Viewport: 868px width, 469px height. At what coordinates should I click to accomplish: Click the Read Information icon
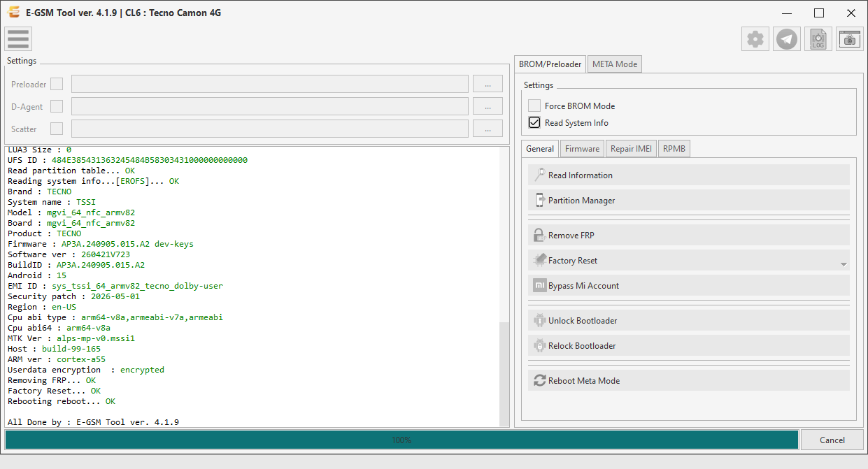tap(540, 175)
